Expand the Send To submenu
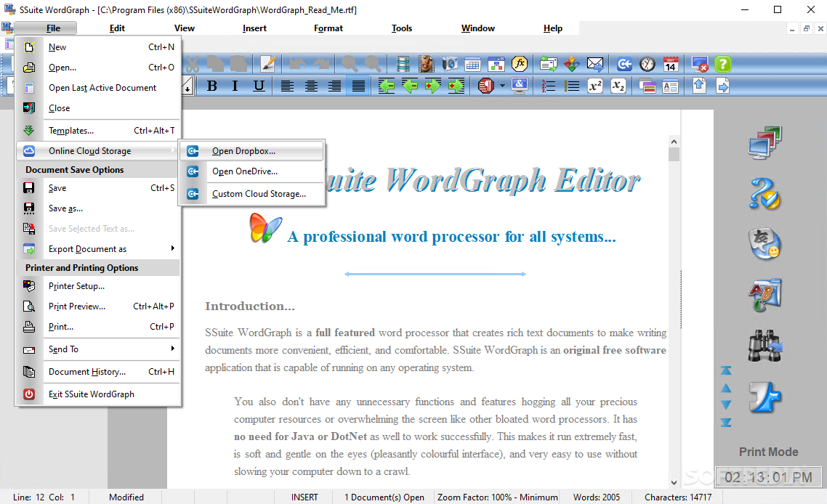Screen dimensions: 827x504 [98, 349]
